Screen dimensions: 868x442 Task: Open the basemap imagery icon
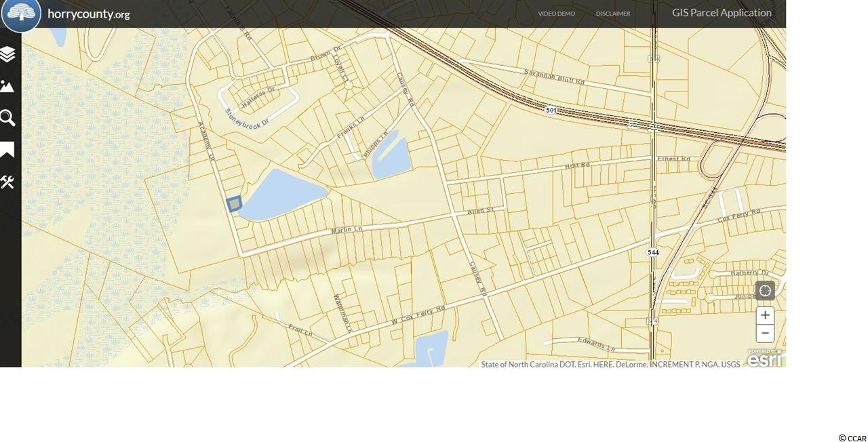click(7, 86)
